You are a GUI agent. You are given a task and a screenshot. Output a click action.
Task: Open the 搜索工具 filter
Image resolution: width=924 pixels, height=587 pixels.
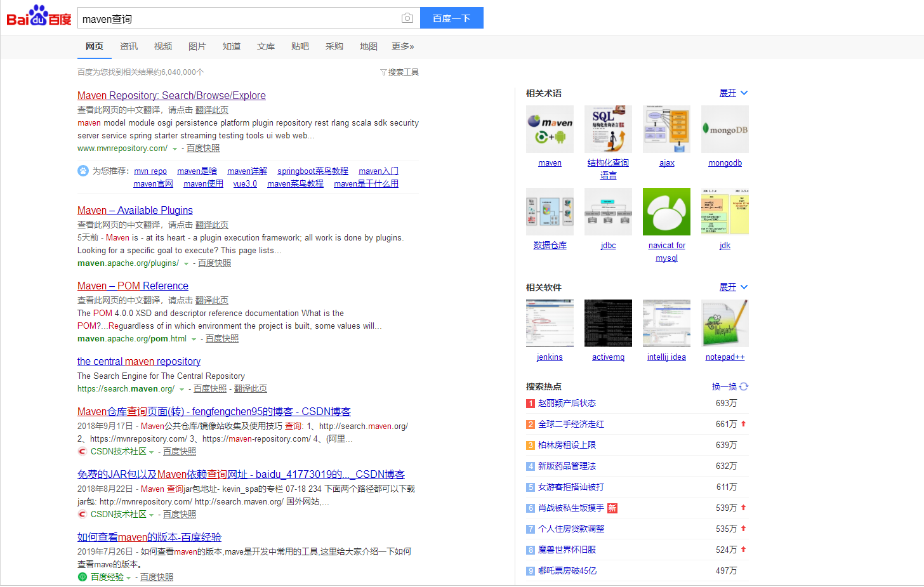pos(400,72)
